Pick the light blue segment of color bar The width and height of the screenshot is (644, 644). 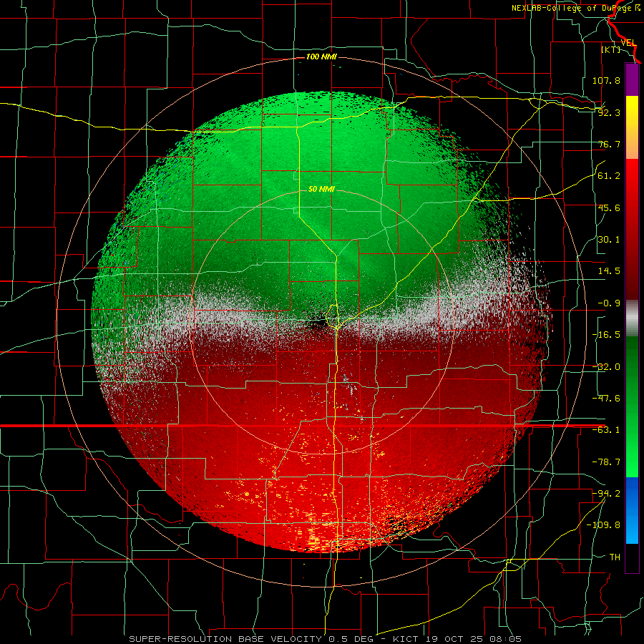pos(632,510)
